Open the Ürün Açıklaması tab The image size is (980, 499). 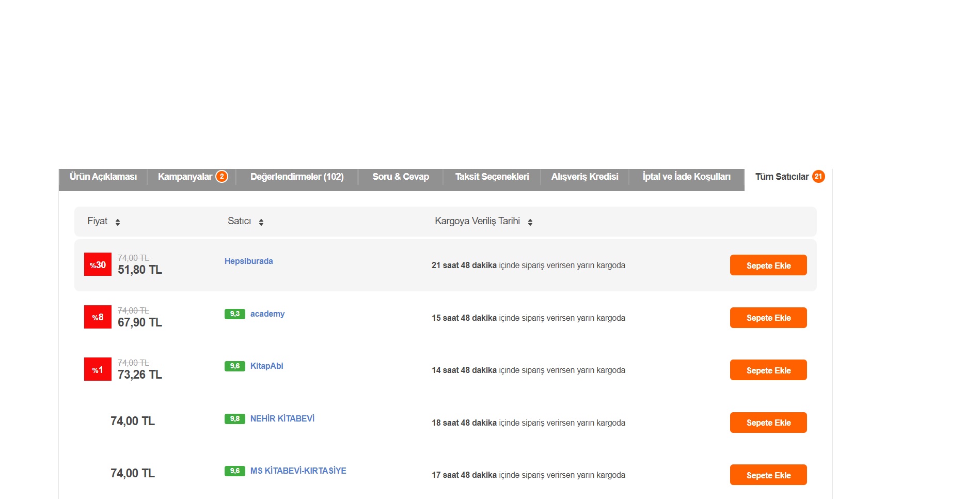[x=103, y=177]
